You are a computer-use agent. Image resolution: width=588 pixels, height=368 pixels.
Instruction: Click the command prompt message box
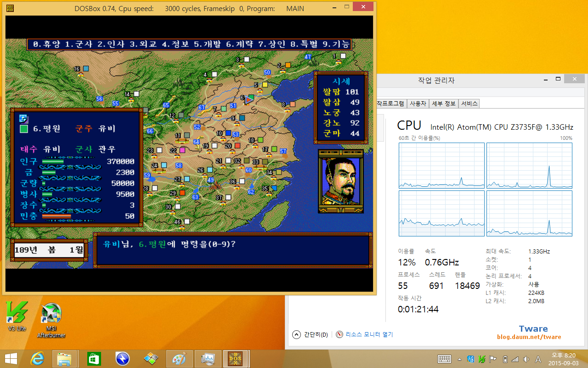232,250
